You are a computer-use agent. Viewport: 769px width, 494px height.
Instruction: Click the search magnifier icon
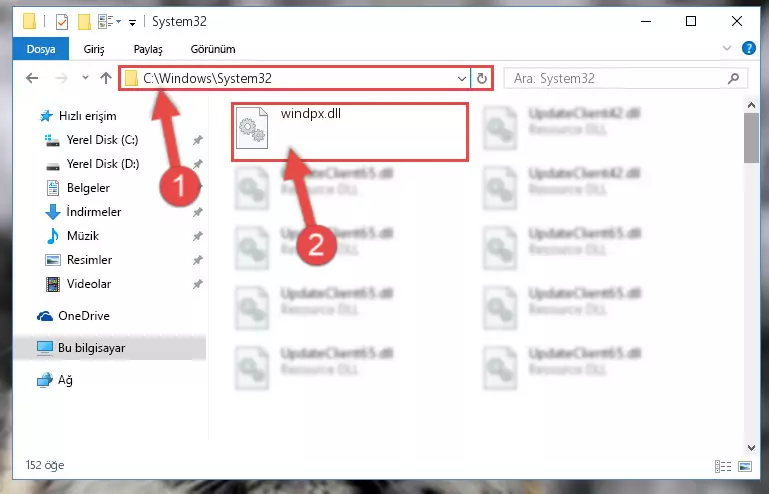pyautogui.click(x=733, y=78)
